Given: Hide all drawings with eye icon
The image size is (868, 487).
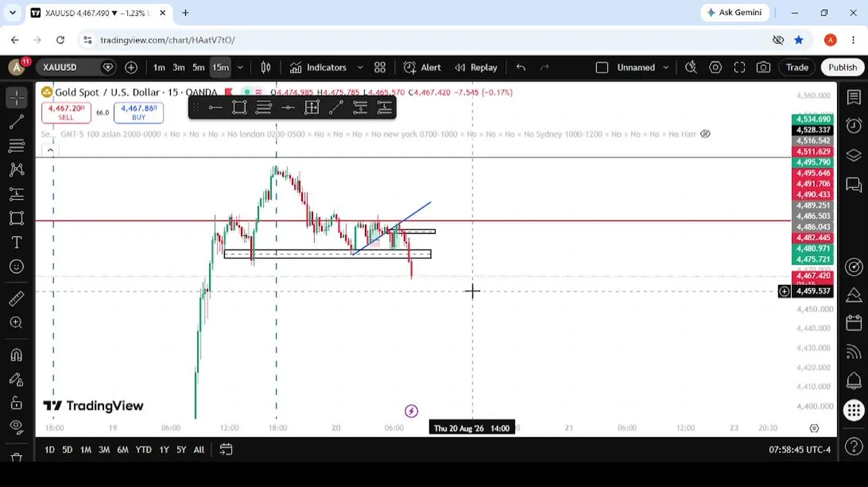Looking at the screenshot, I should (17, 427).
